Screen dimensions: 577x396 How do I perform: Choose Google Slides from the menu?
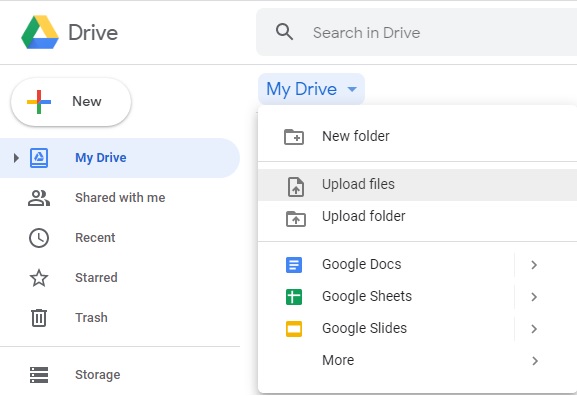point(417,329)
